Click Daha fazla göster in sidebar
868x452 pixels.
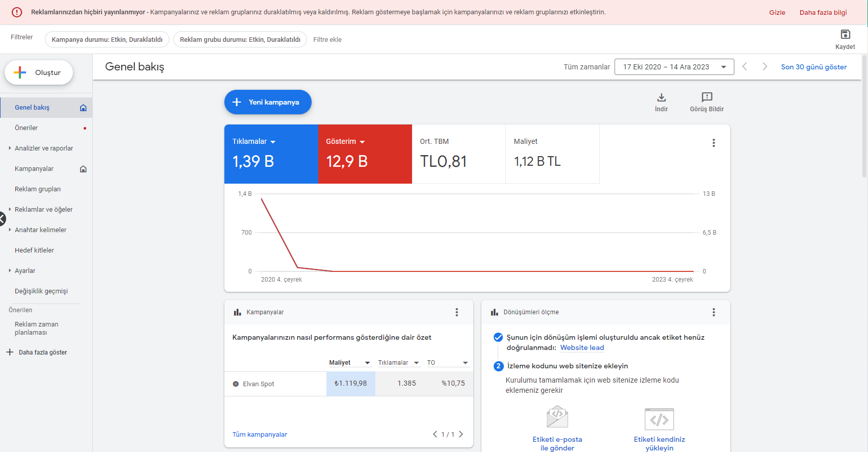tap(43, 353)
